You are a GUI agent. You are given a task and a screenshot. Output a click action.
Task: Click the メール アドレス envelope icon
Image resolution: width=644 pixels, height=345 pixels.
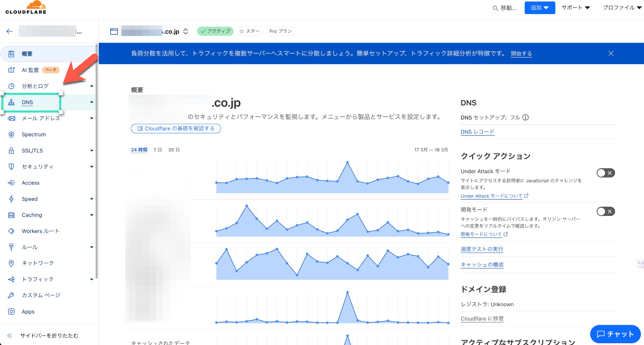(x=11, y=119)
